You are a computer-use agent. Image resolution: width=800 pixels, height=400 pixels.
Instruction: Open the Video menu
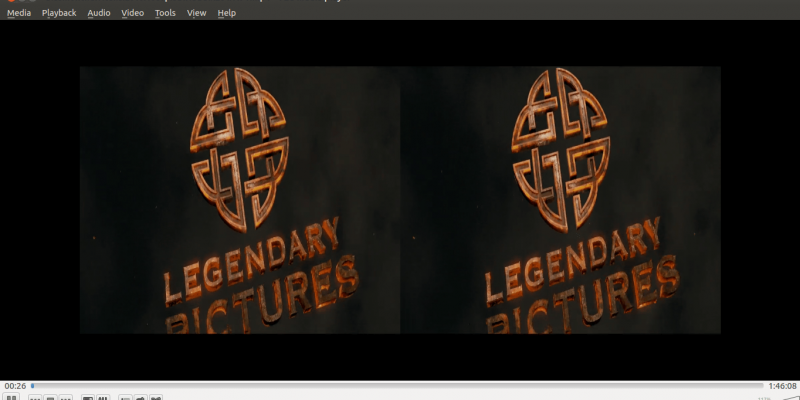pos(133,13)
